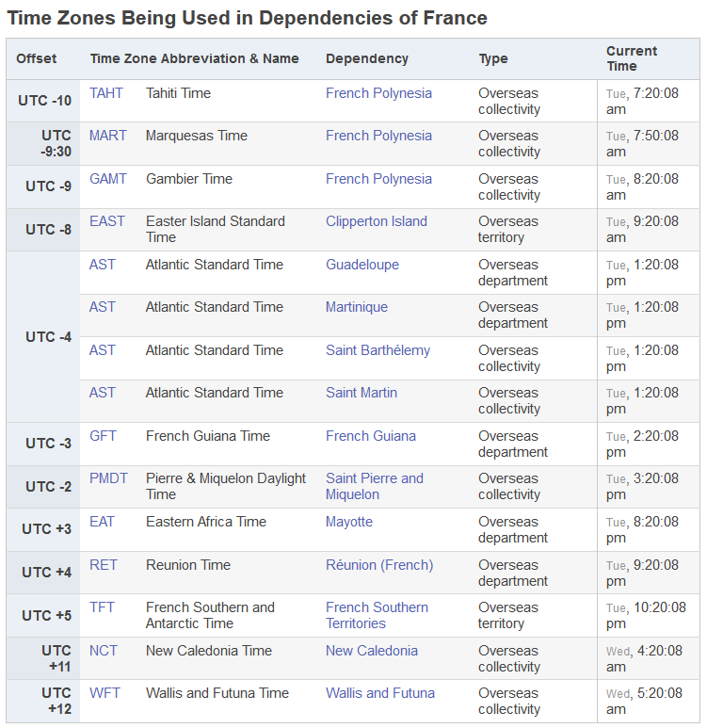707x728 pixels.
Task: Click the New Caledonia link
Action: [x=371, y=651]
